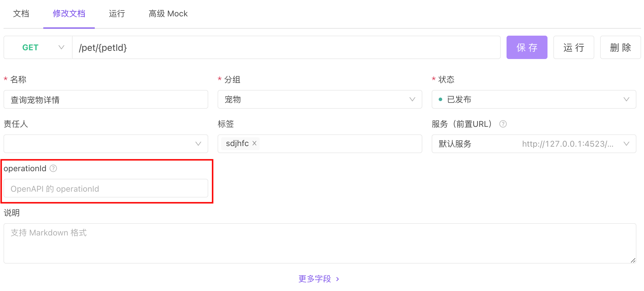Click the purple 保存 button
The height and width of the screenshot is (291, 644).
tap(527, 47)
